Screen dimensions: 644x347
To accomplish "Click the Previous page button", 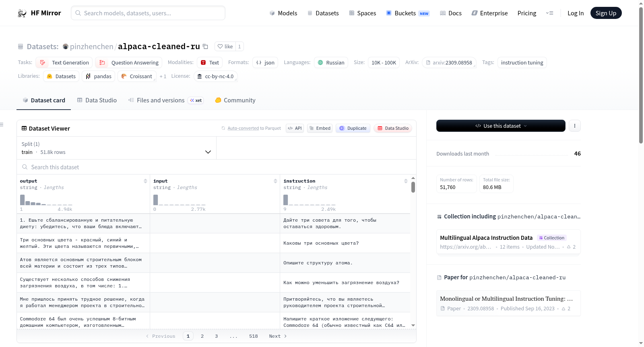I will [x=161, y=336].
